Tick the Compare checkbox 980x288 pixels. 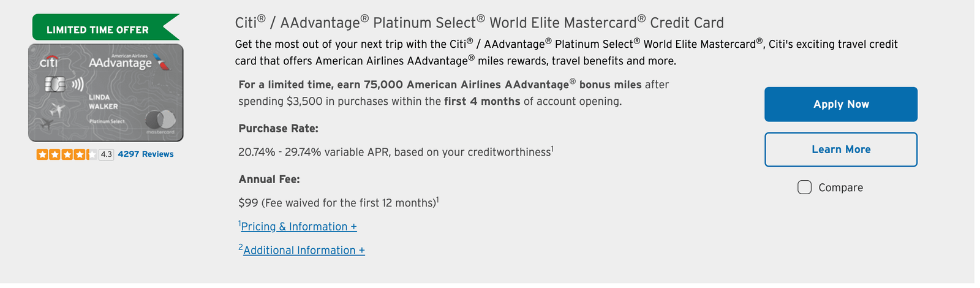[804, 187]
